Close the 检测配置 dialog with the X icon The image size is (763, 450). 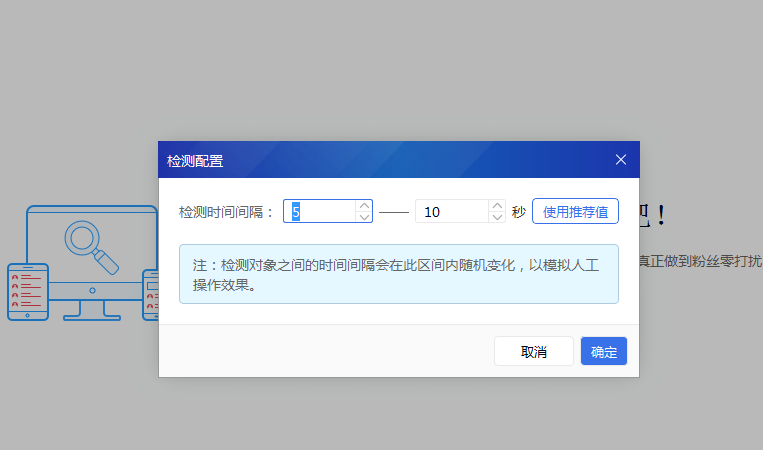620,160
